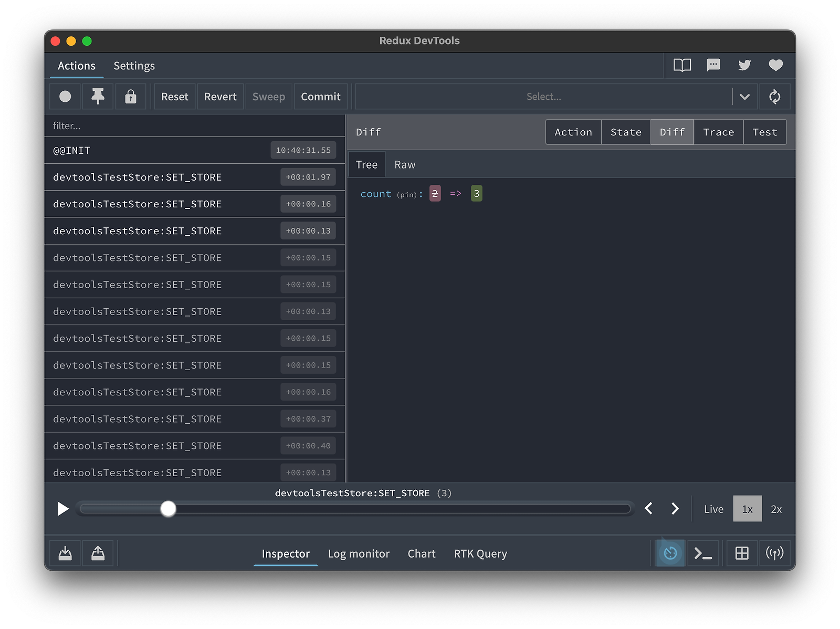Switch to the Log monitor
Image resolution: width=840 pixels, height=629 pixels.
[x=359, y=553]
